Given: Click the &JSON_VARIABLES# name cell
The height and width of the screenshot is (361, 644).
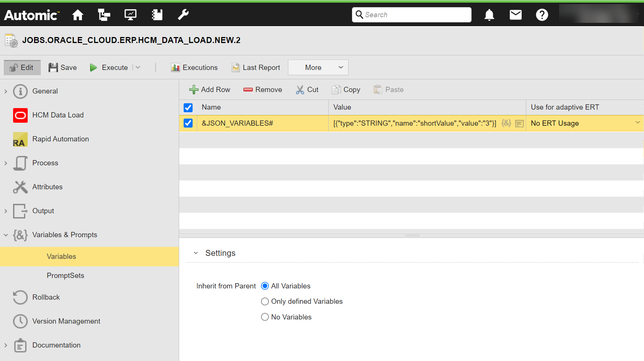Looking at the screenshot, I should pyautogui.click(x=263, y=123).
